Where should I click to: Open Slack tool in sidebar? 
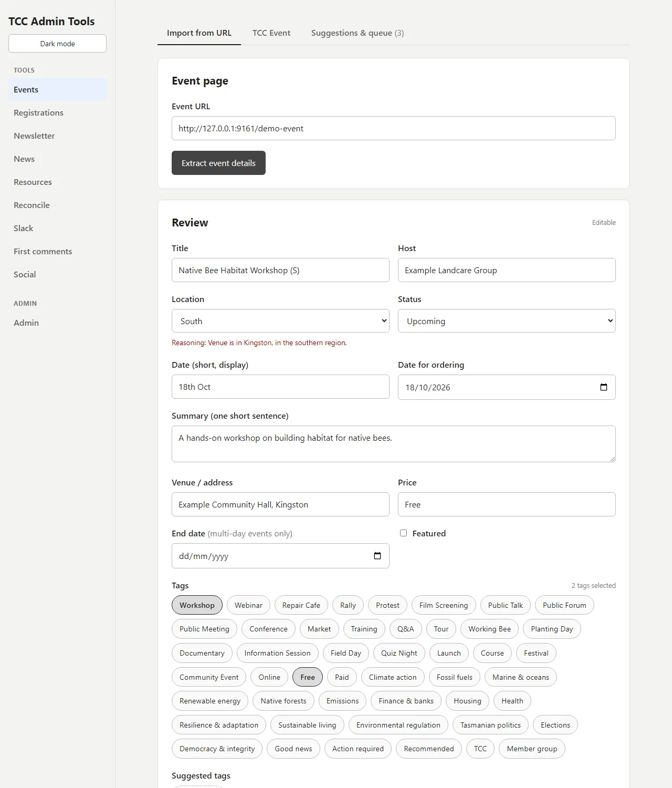[57, 229]
